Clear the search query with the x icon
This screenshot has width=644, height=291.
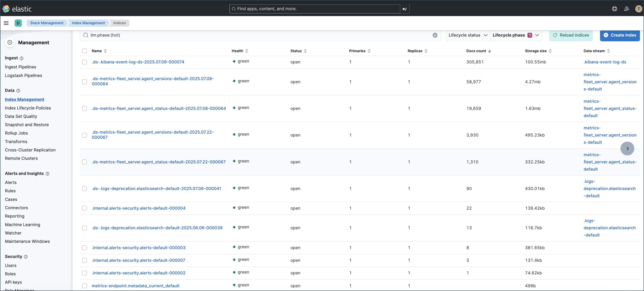point(435,35)
